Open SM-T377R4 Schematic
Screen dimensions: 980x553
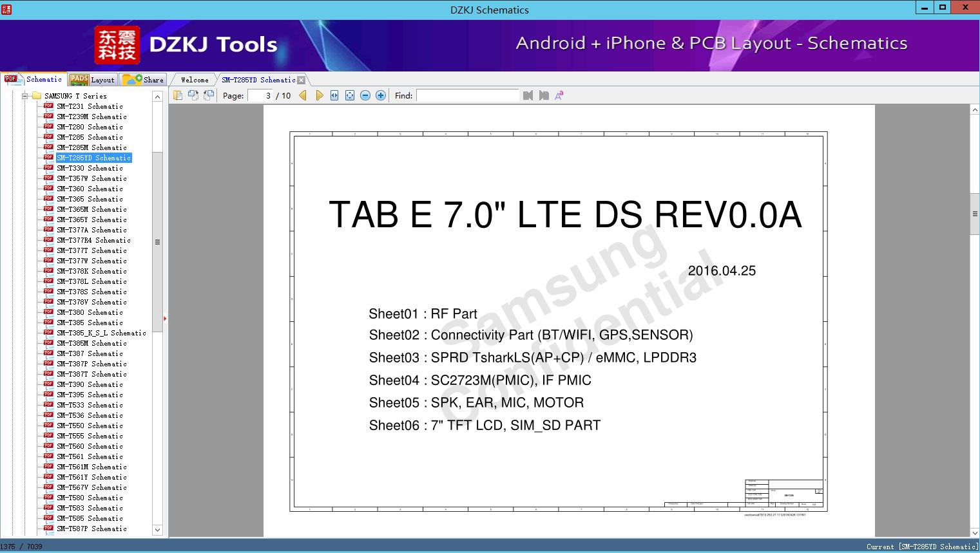93,240
